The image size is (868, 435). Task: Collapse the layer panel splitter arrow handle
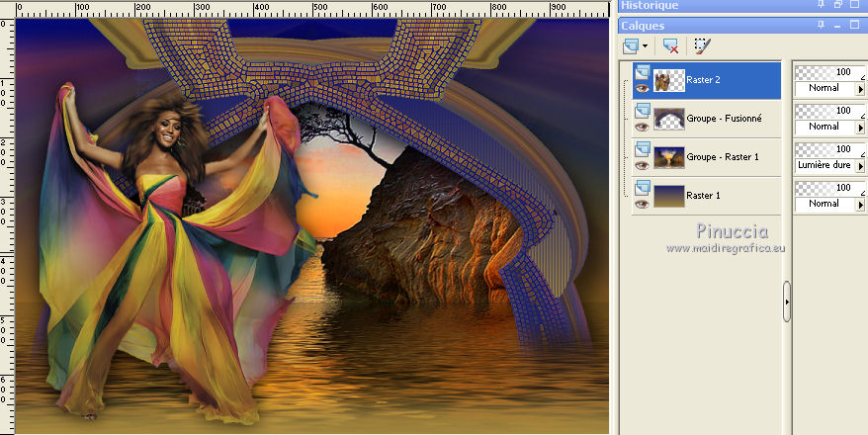[787, 303]
